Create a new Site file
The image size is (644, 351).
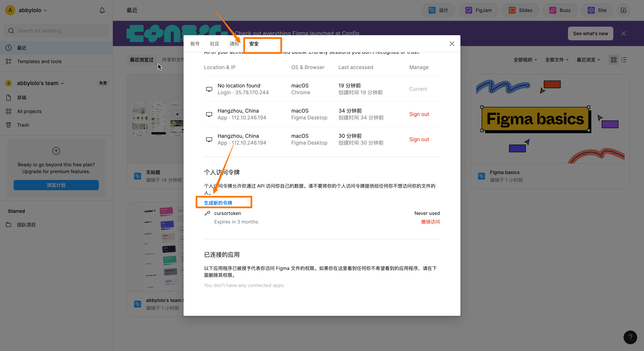[x=597, y=10]
